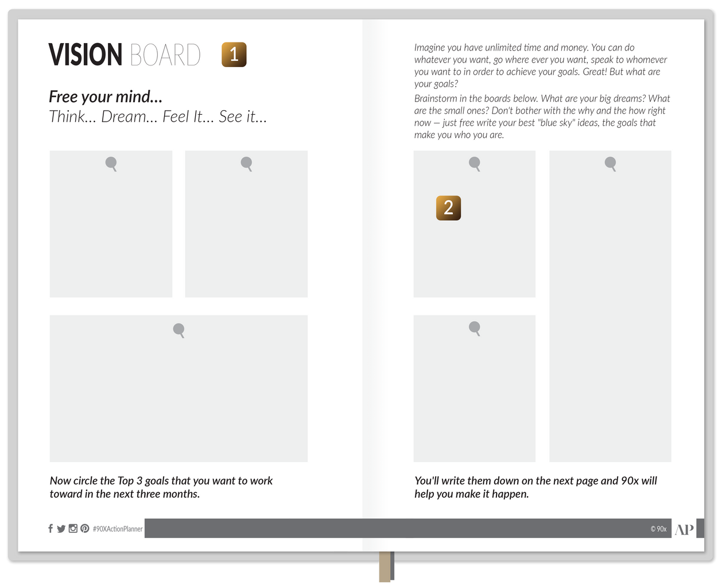Click the © 90x copyright text
Viewport: 726px width, 588px height.
[x=658, y=529]
